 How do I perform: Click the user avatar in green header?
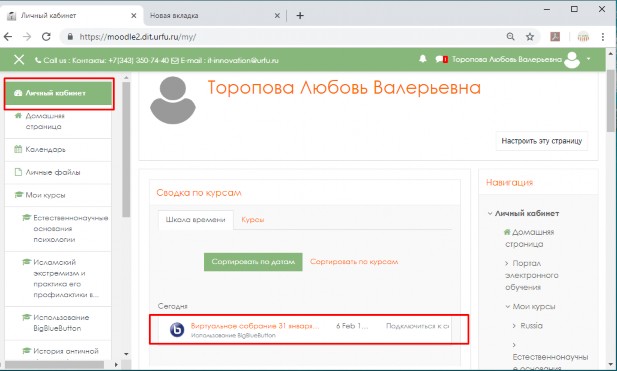pyautogui.click(x=572, y=60)
